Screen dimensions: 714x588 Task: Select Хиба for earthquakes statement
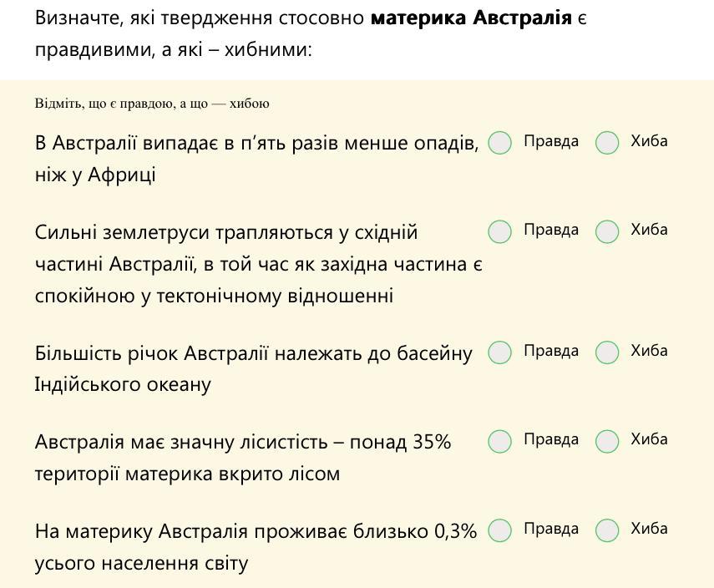(x=607, y=231)
